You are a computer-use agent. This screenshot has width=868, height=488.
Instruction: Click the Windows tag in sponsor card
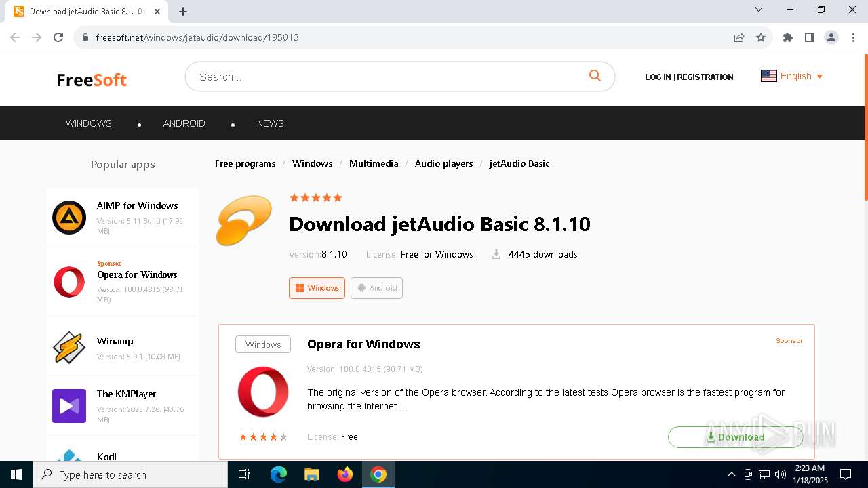pos(263,344)
